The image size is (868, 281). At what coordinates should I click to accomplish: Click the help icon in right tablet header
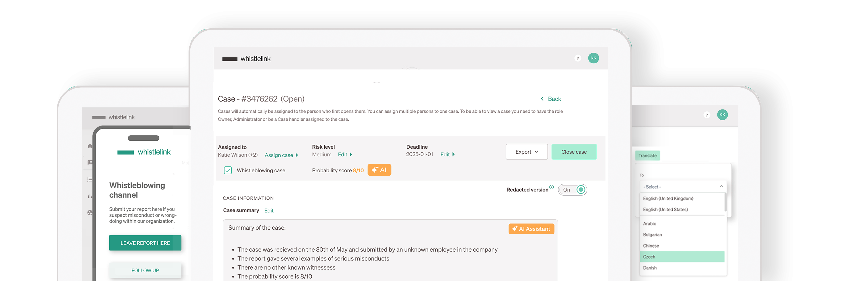pyautogui.click(x=707, y=115)
